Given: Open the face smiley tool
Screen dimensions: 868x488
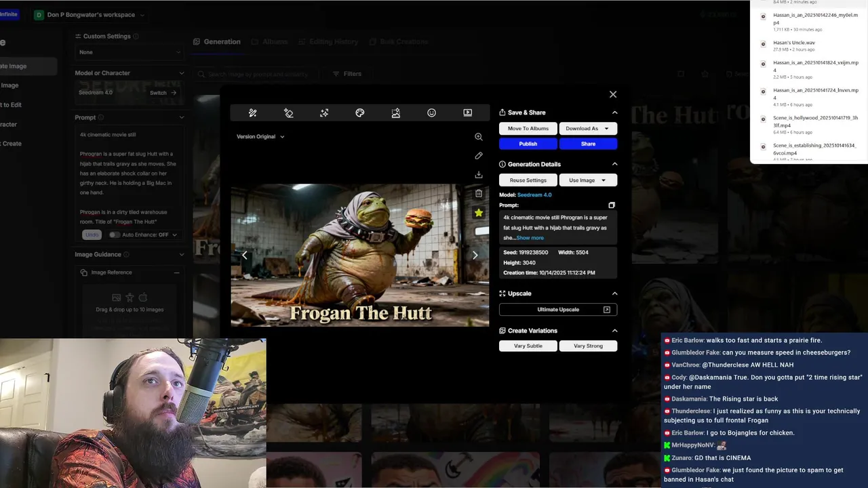Looking at the screenshot, I should tap(431, 113).
